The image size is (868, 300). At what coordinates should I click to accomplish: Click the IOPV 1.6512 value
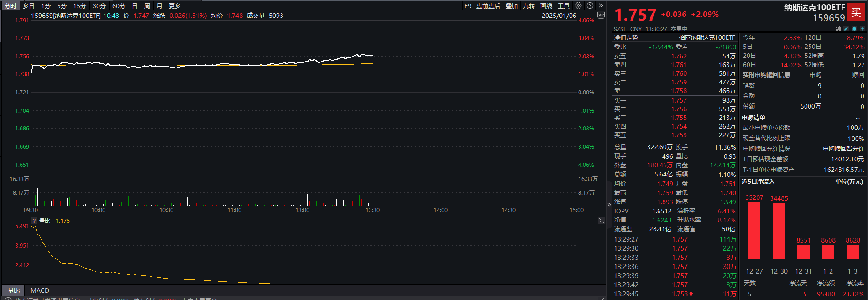662,211
